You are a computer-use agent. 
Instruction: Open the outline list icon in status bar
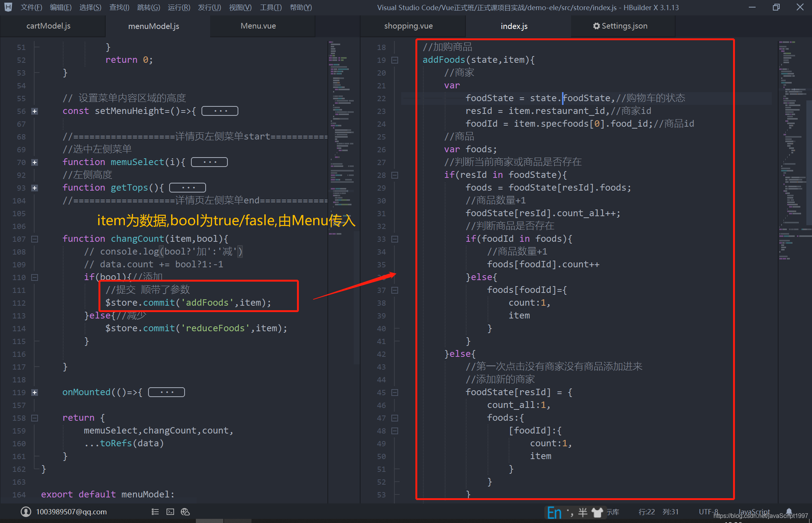point(155,512)
